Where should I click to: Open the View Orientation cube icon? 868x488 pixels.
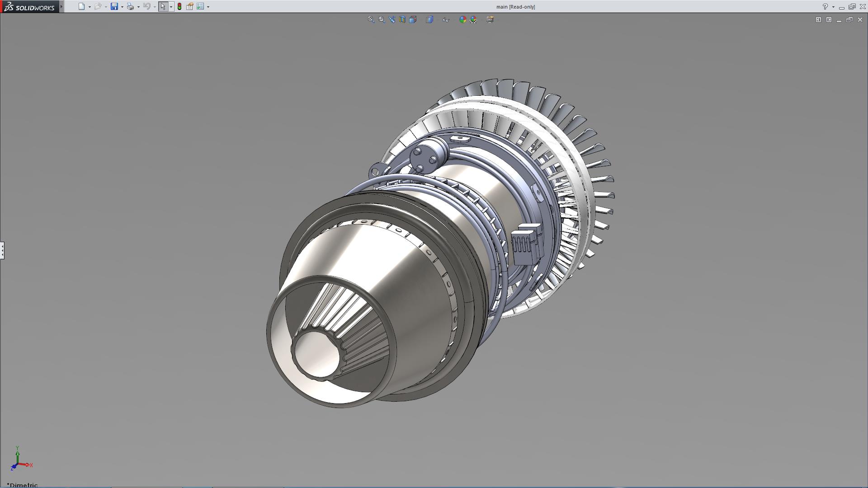click(413, 19)
